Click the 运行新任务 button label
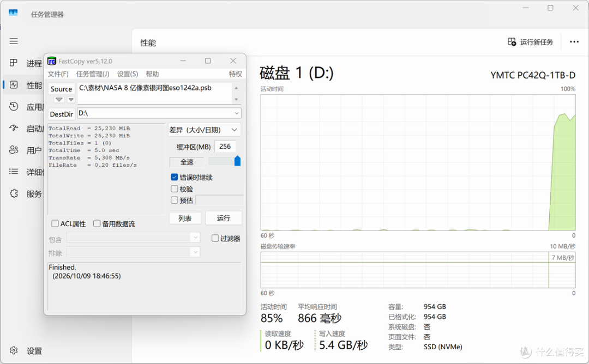The image size is (589, 364). [x=537, y=42]
